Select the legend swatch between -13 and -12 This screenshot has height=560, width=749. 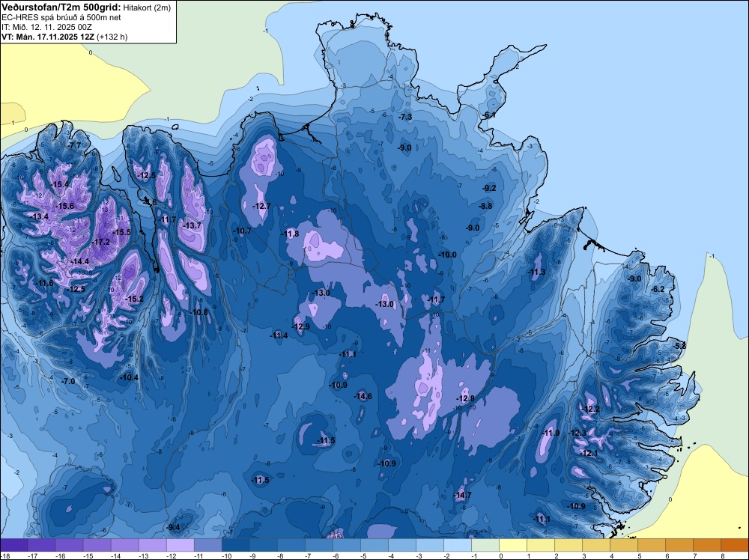tap(152, 545)
